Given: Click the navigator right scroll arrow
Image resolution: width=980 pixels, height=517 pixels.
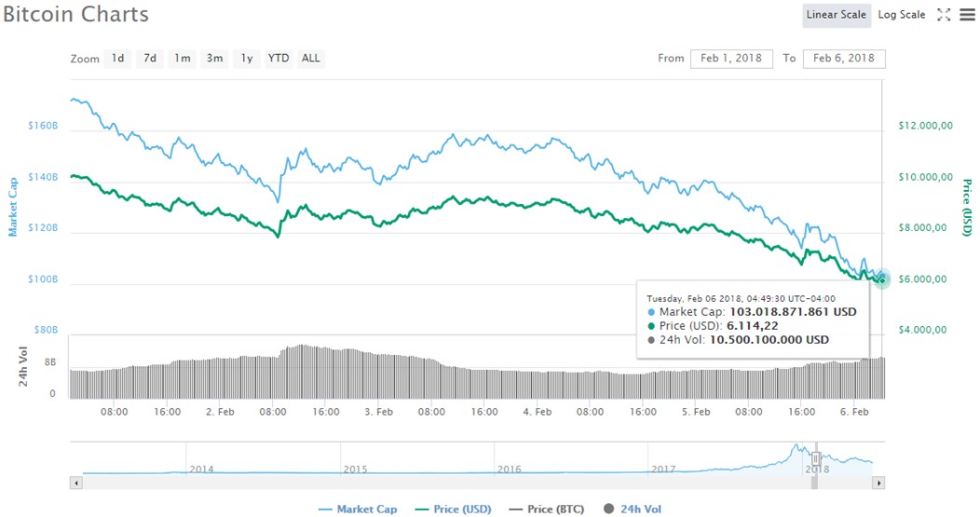Looking at the screenshot, I should pyautogui.click(x=877, y=483).
